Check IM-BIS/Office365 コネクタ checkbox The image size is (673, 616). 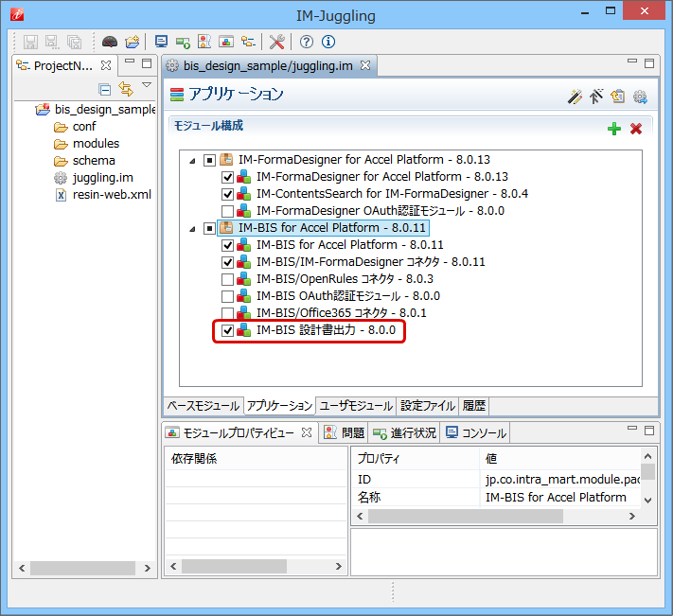point(227,313)
